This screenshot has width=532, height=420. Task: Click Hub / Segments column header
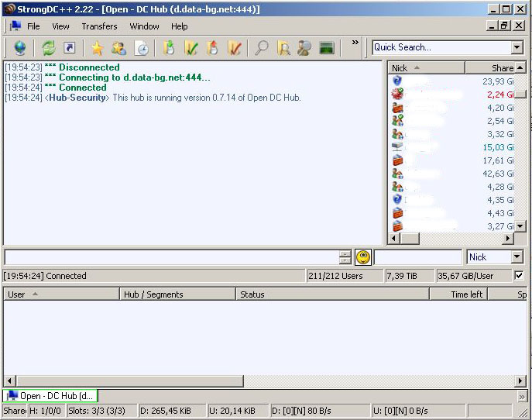click(x=177, y=294)
